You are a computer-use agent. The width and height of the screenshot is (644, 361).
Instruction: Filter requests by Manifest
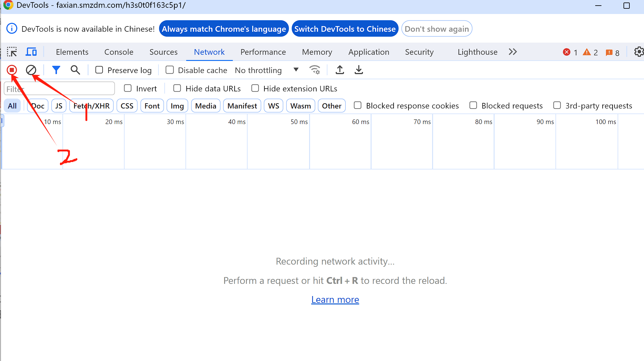[x=242, y=106]
